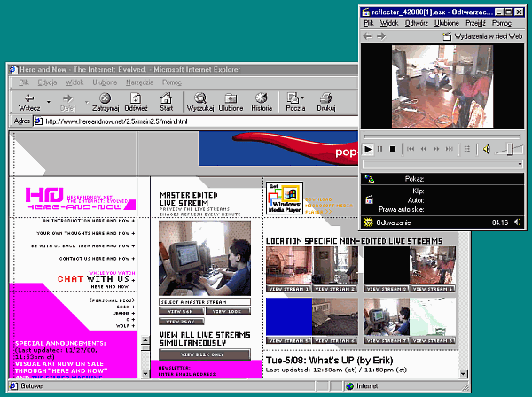Click master edited live stream thumbnail

205,259
